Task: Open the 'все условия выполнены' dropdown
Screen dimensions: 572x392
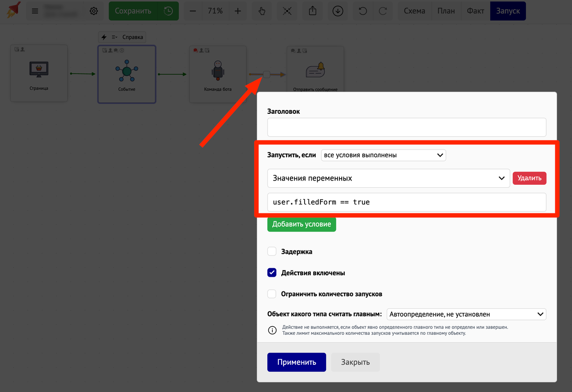Action: click(384, 155)
